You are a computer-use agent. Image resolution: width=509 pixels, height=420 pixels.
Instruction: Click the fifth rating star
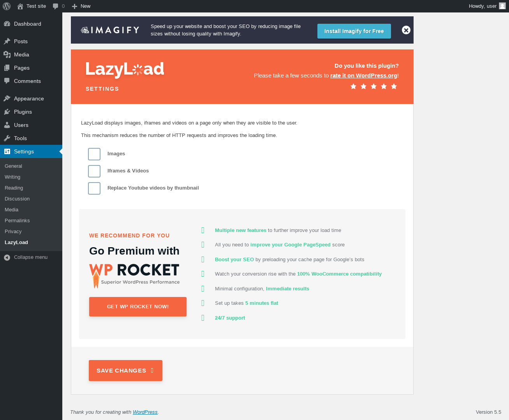click(x=394, y=86)
